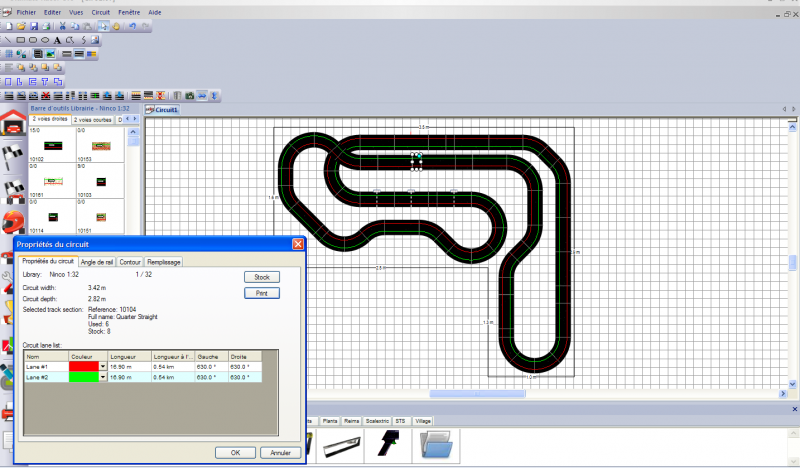Click the undo arrow in the toolbar

click(x=134, y=25)
